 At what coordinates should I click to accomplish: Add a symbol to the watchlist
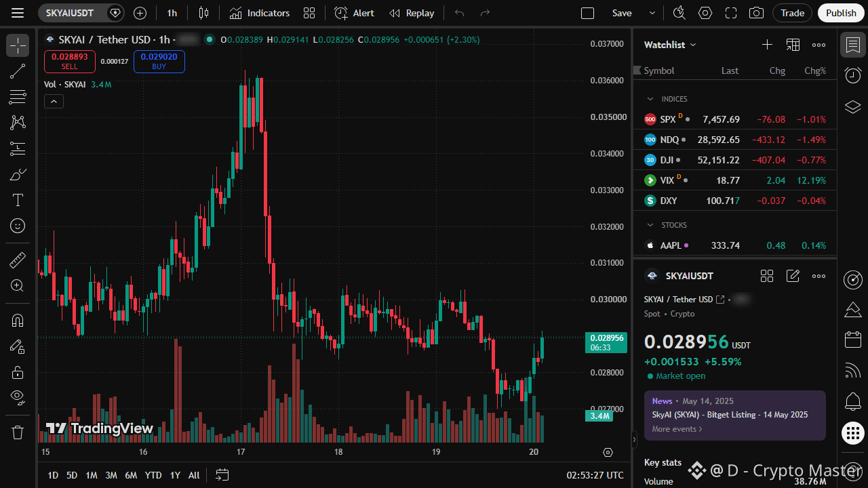pos(767,45)
